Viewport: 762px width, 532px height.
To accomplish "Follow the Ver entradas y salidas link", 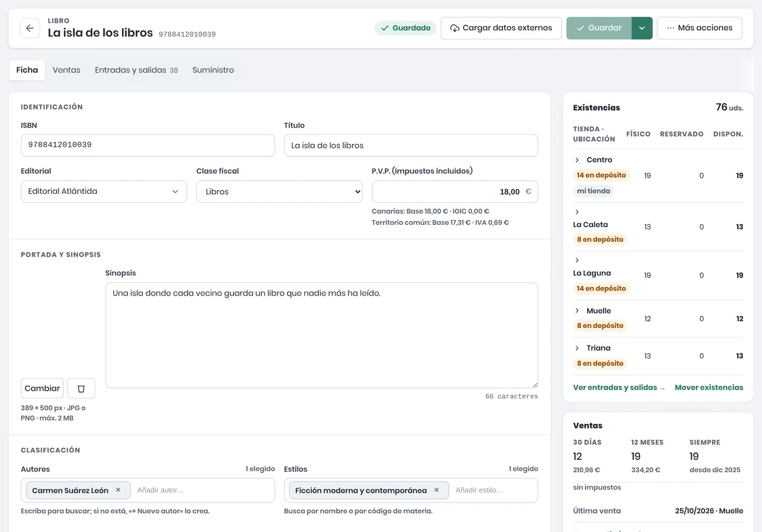I will point(619,387).
